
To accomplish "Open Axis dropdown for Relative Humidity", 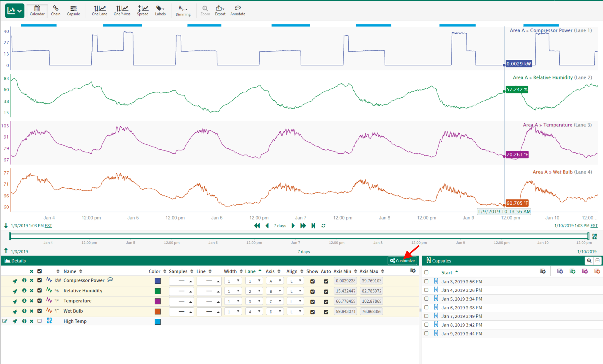I will coord(274,291).
